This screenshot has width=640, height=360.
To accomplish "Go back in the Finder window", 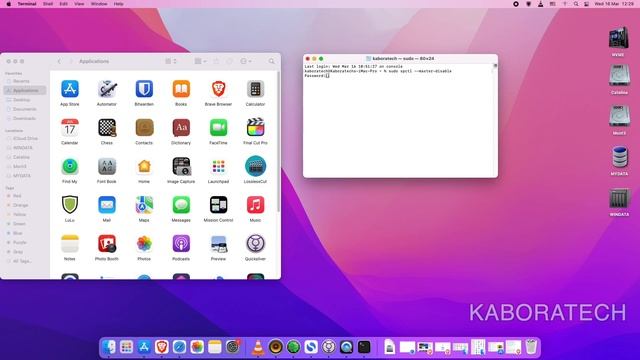I will point(59,61).
